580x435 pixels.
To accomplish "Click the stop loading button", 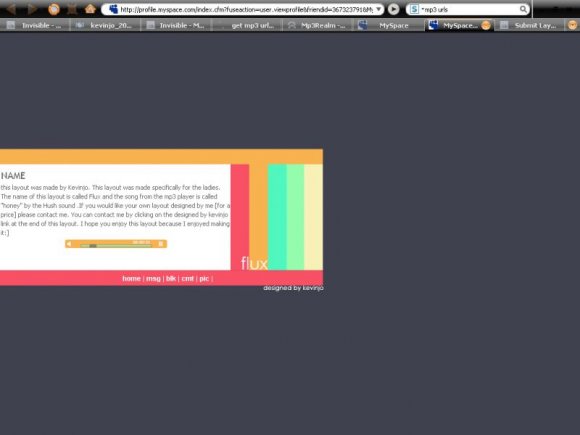I will [72, 9].
